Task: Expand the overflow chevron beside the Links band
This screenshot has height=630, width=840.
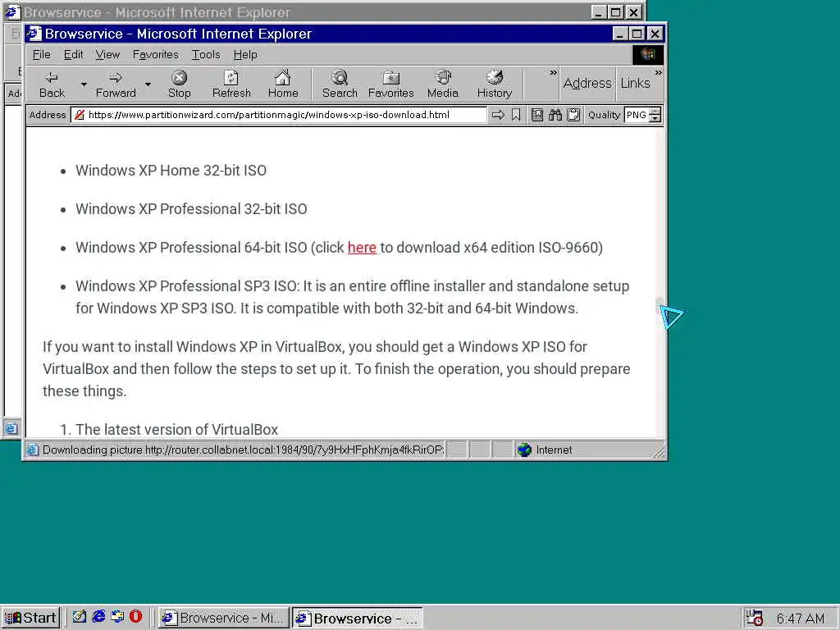Action: click(x=659, y=73)
